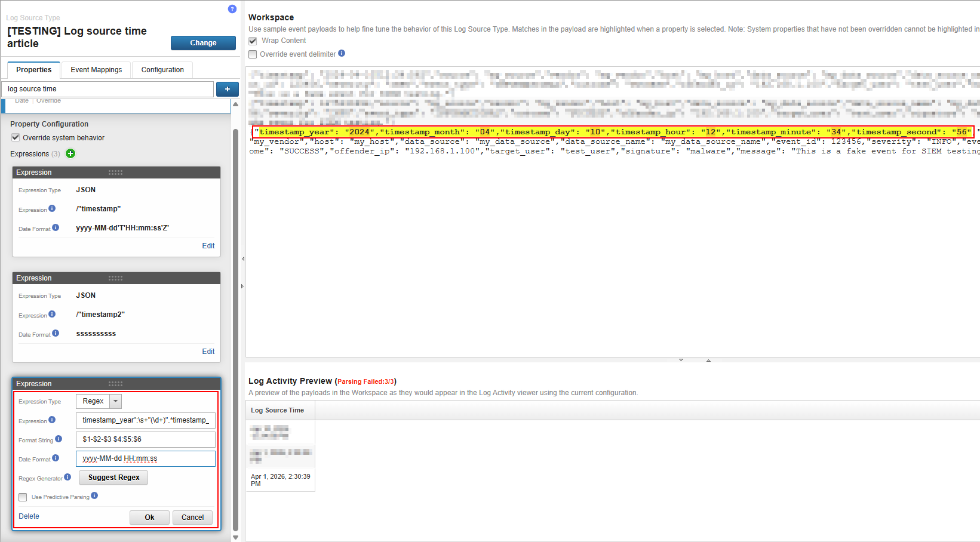Click Edit link for timestamp2 expression
The height and width of the screenshot is (542, 980).
click(208, 352)
